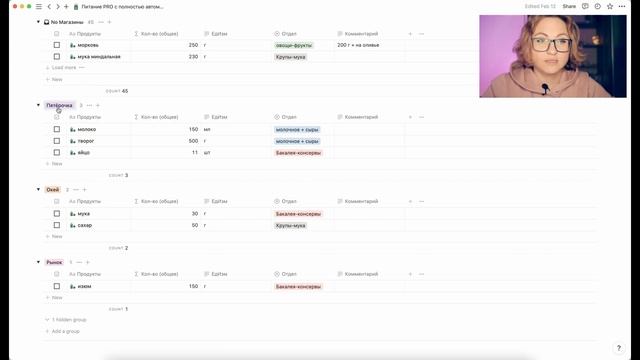Screen dimensions: 640x360
Task: Open options dots for No Магазины group
Action: (101, 22)
